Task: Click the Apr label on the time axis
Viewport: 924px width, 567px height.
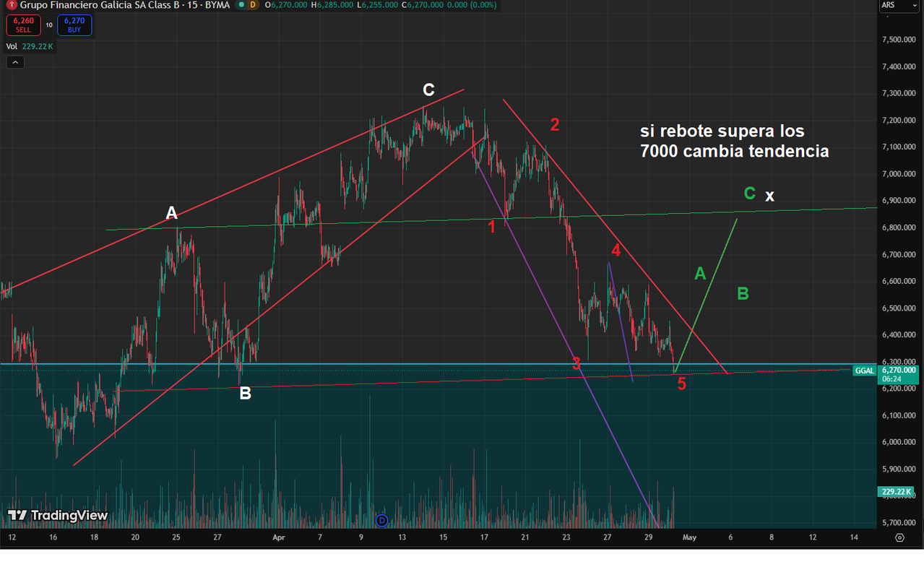Action: point(279,537)
